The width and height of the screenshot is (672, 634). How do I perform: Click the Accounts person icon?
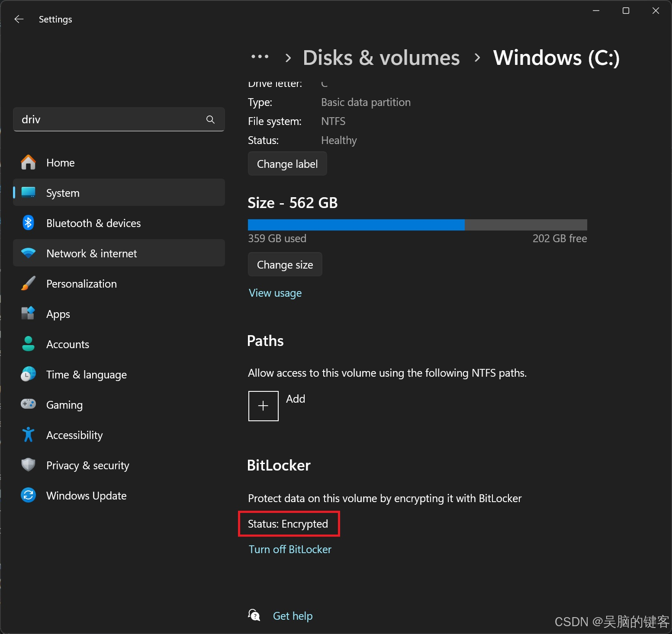pos(29,344)
